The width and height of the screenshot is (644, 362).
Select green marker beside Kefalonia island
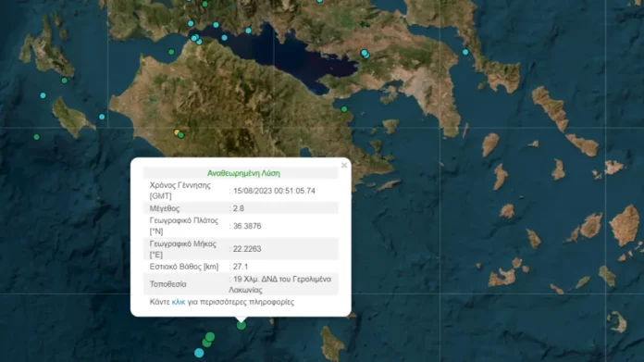click(x=65, y=81)
